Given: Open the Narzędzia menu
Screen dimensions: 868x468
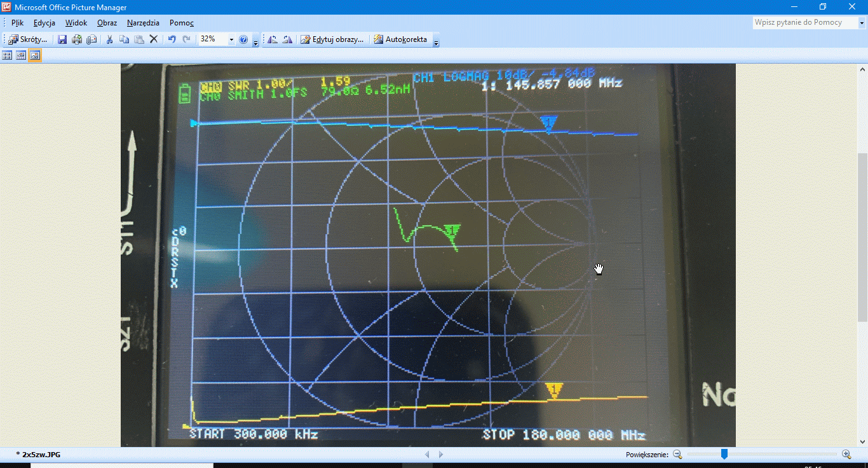Looking at the screenshot, I should pos(143,22).
